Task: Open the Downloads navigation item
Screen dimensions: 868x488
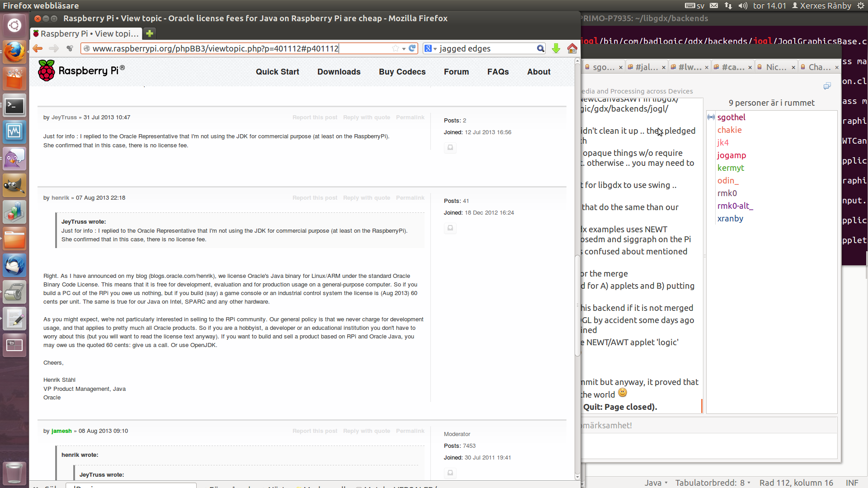Action: tap(339, 72)
